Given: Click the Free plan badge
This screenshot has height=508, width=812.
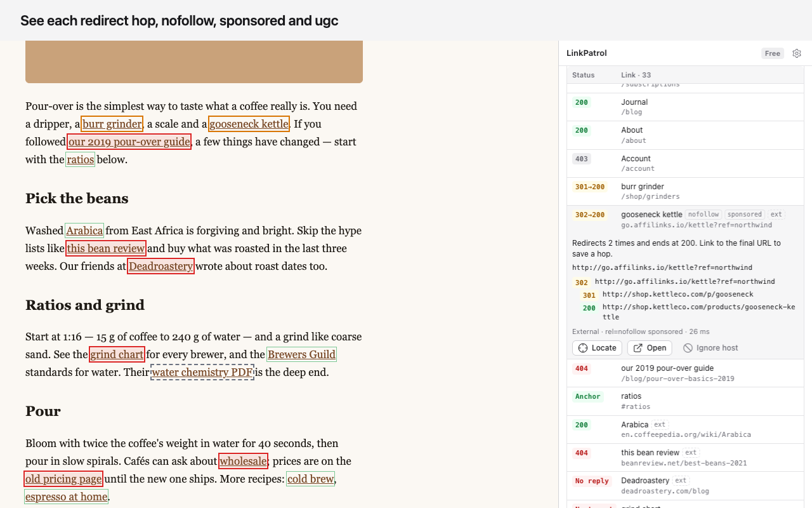Looking at the screenshot, I should click(773, 53).
